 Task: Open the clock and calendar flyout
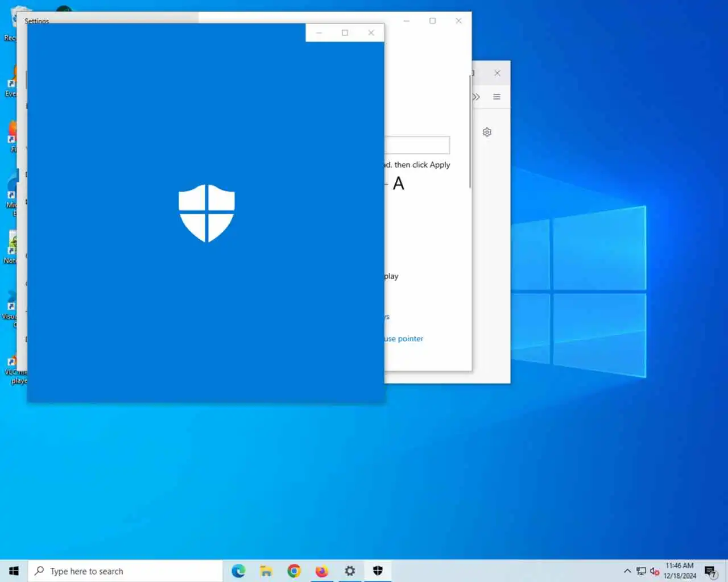[x=680, y=571]
